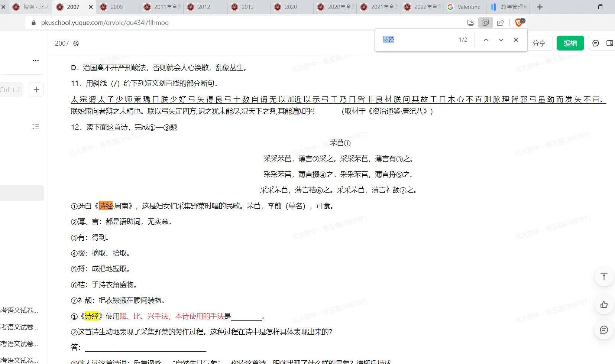Open the comment icon next to the 编辑 button
Viewport: 615px width, 364px height.
(596, 43)
